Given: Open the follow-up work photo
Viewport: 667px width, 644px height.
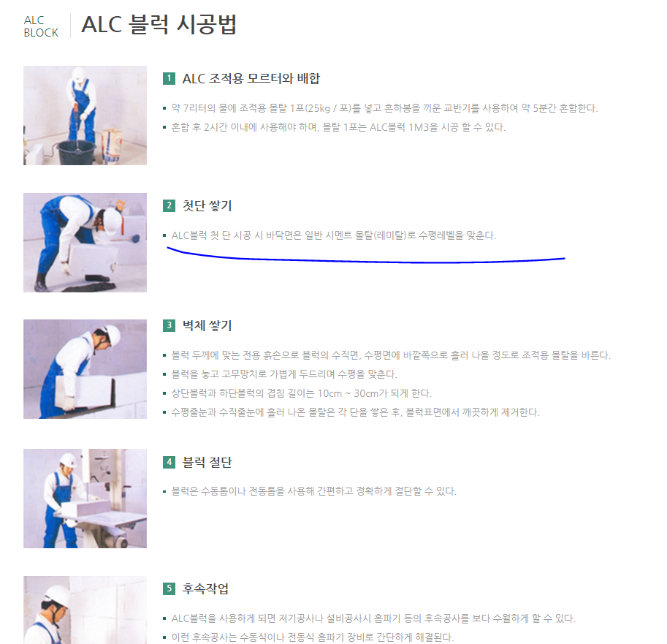Looking at the screenshot, I should 85,610.
